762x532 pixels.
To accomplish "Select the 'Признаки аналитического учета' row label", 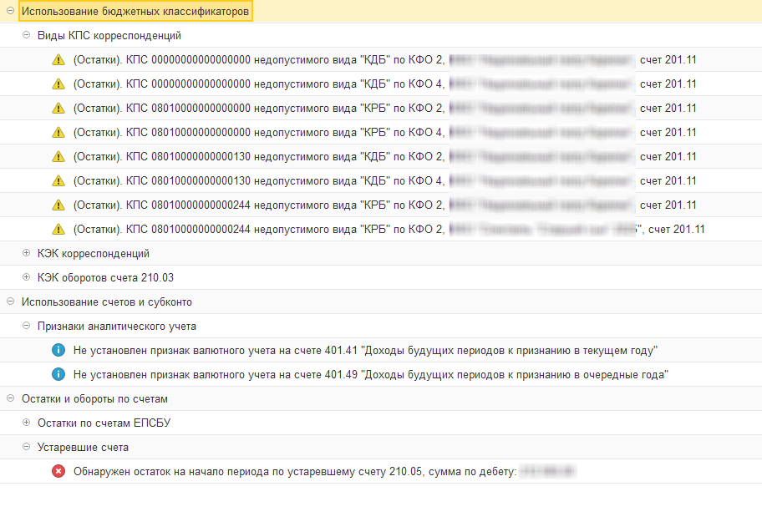I will (117, 327).
